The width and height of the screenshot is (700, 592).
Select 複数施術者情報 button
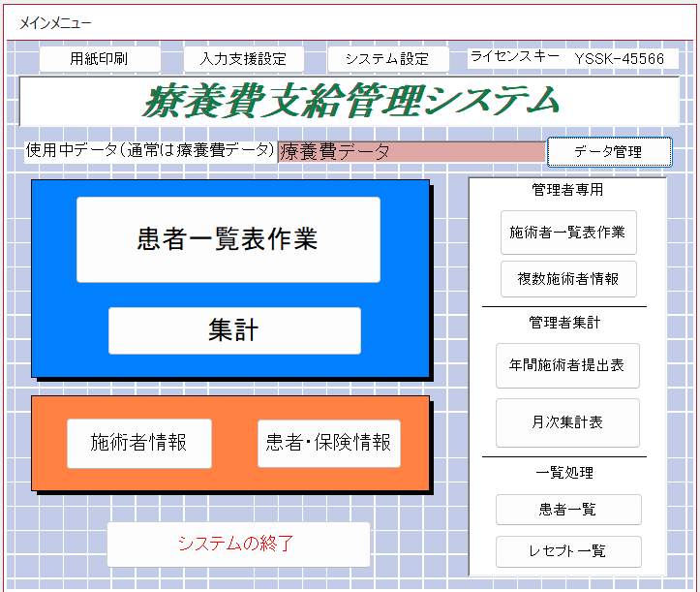point(567,279)
